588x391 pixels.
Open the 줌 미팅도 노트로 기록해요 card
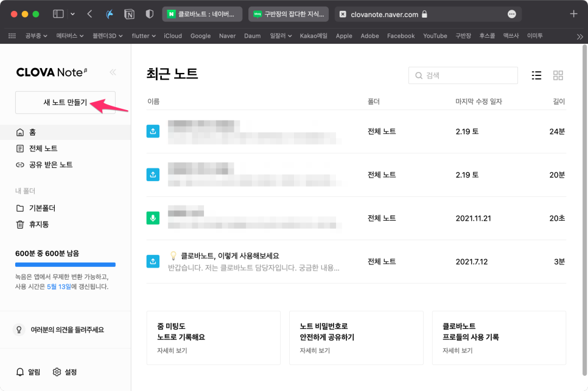click(214, 338)
